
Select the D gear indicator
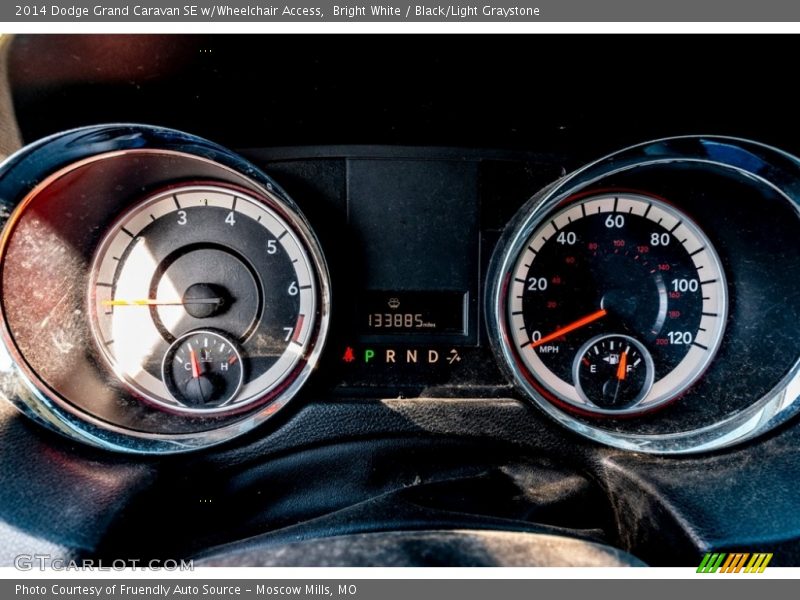point(433,356)
